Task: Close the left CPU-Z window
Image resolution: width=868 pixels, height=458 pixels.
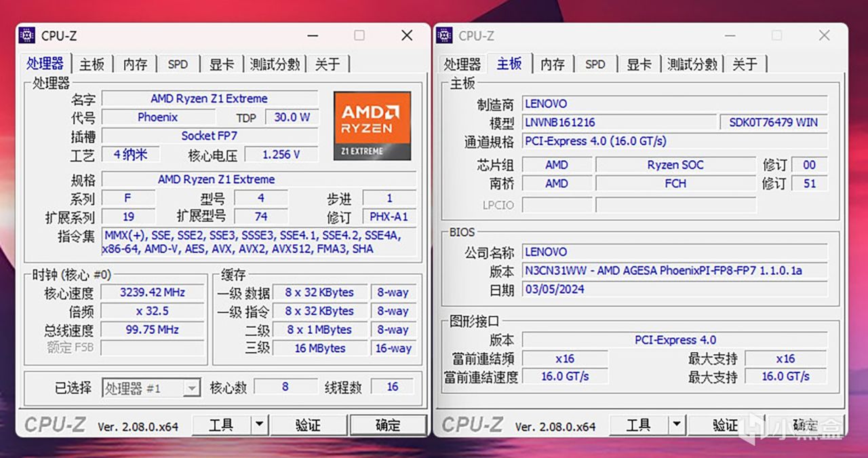Action: pos(407,35)
